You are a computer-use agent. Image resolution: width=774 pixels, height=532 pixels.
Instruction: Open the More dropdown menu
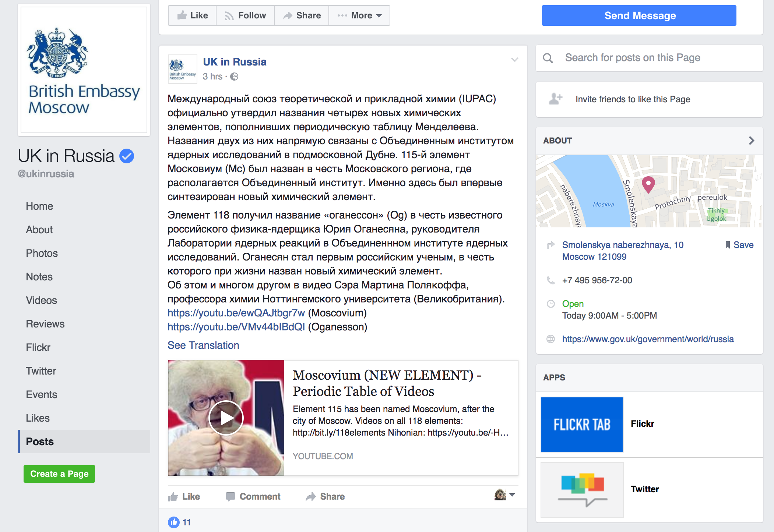(x=359, y=15)
